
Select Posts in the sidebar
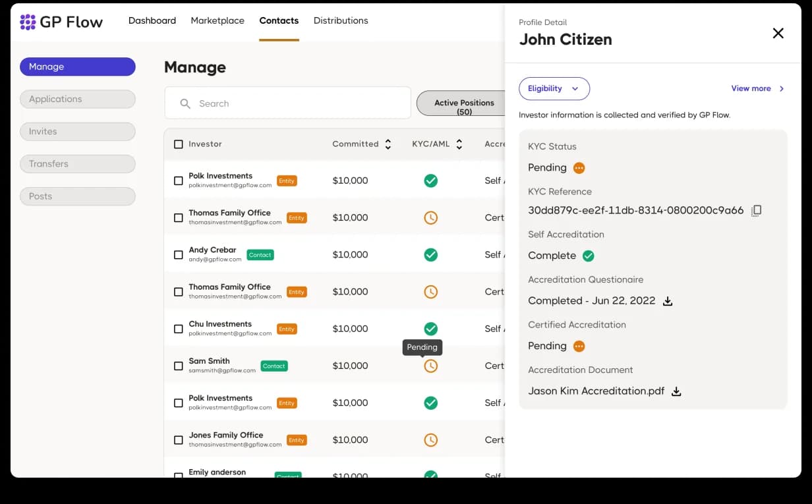78,196
